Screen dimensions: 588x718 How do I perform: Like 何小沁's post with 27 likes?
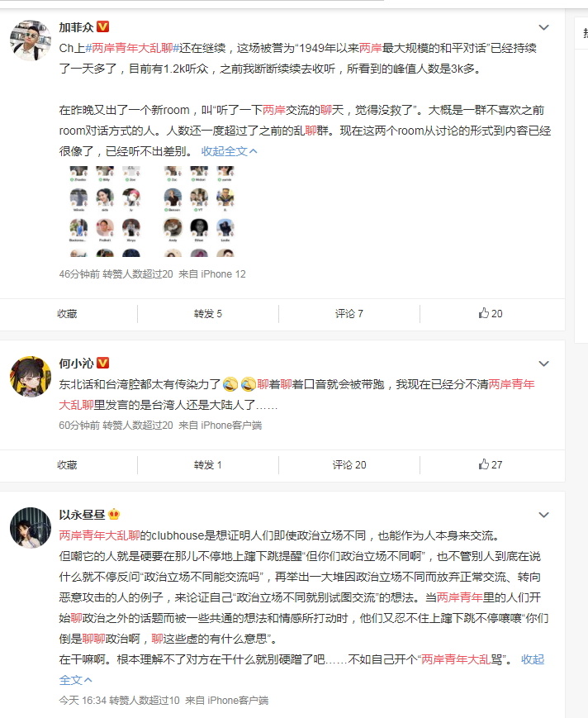point(491,465)
